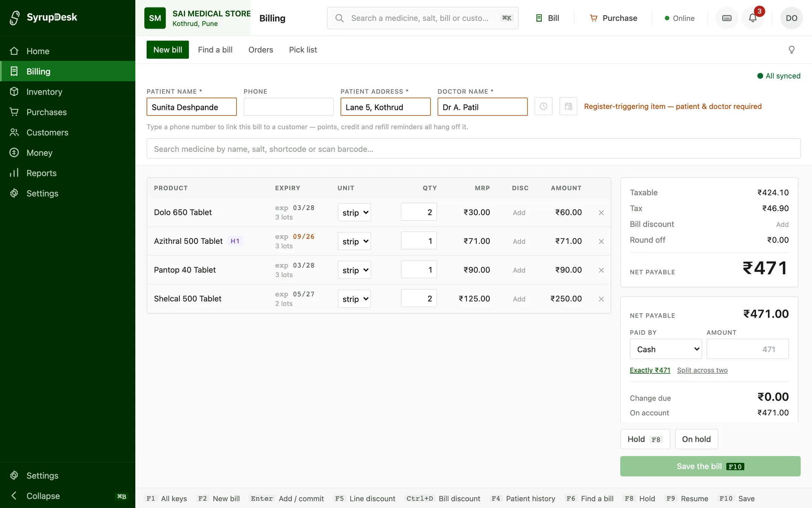Focus the medicine barcode search field
Screen dimensions: 812x508
(x=473, y=149)
